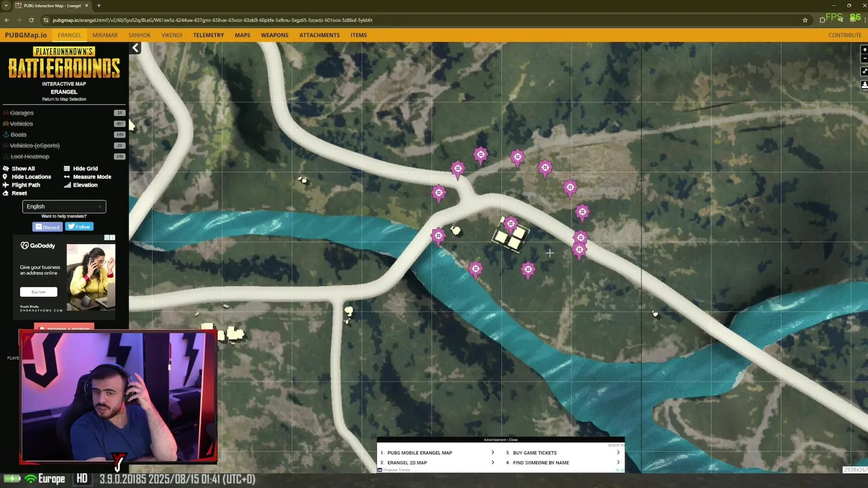Image resolution: width=868 pixels, height=488 pixels.
Task: Open the ATTACHMENTS menu
Action: click(x=319, y=35)
